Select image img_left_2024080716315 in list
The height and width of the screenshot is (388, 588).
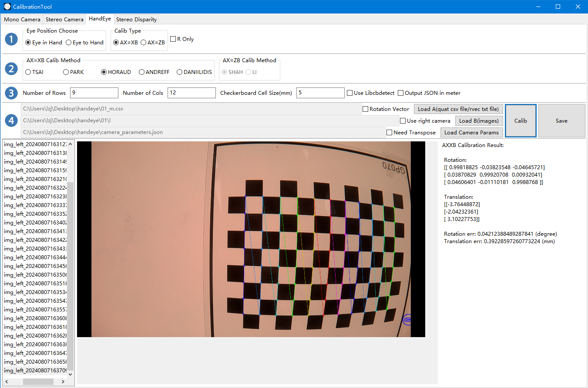pos(35,171)
